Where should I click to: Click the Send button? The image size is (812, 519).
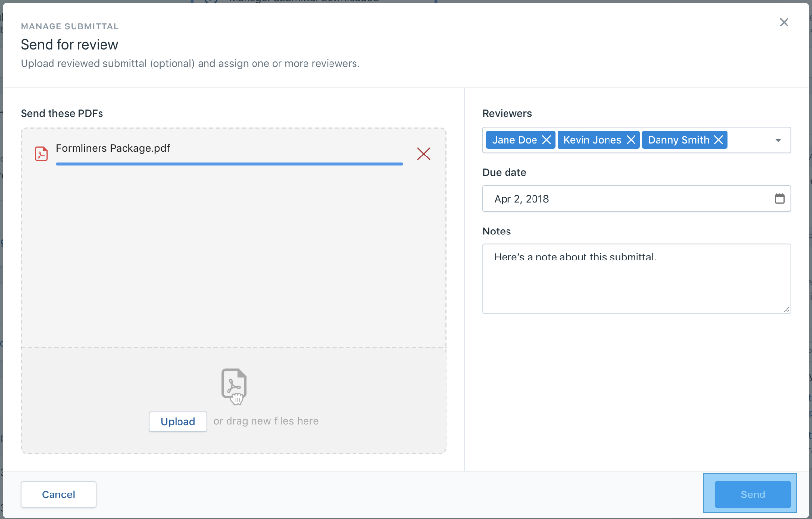tap(753, 494)
